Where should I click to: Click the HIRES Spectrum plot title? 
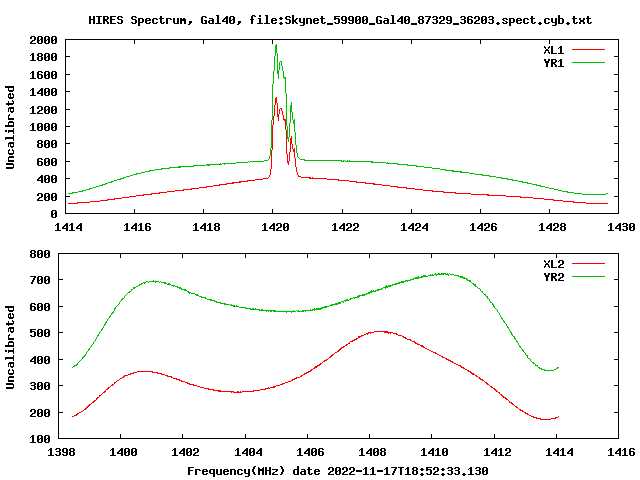pos(340,20)
